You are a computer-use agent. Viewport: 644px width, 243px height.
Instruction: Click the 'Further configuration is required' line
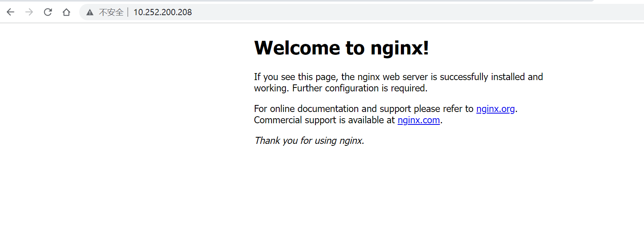(360, 88)
